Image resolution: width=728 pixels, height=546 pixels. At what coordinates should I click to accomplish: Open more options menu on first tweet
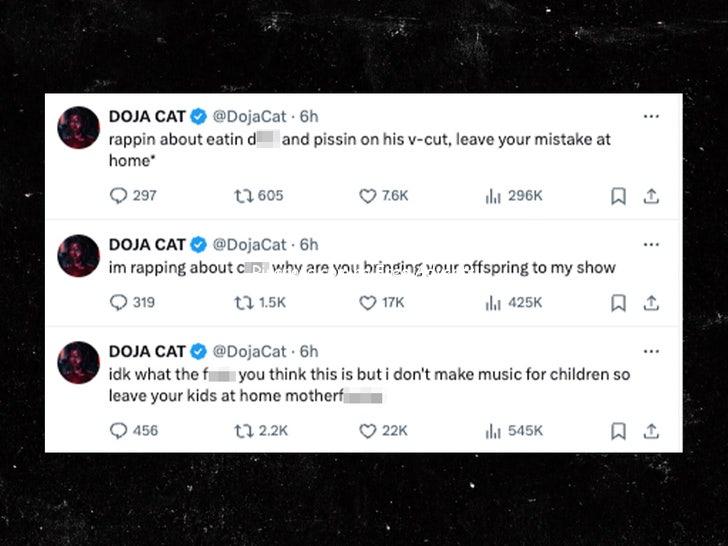click(651, 116)
